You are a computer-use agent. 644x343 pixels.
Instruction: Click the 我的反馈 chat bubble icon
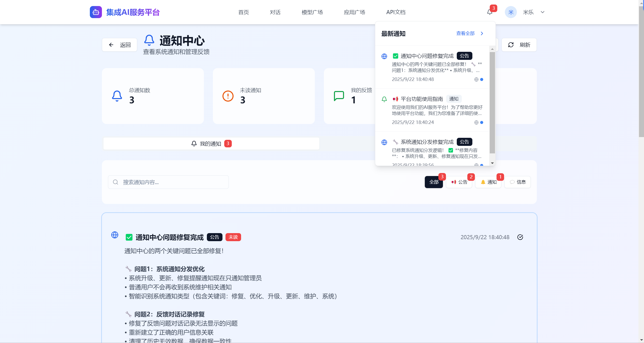pyautogui.click(x=339, y=96)
